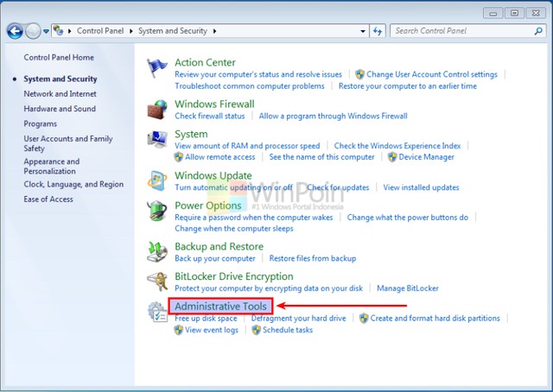553x392 pixels.
Task: Open the Backup and Restore heading
Action: pos(219,246)
